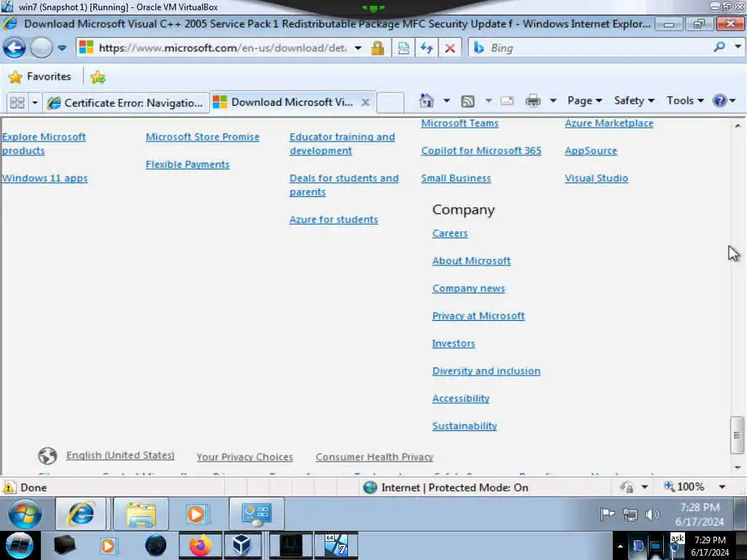Open the Page menu

pos(584,101)
